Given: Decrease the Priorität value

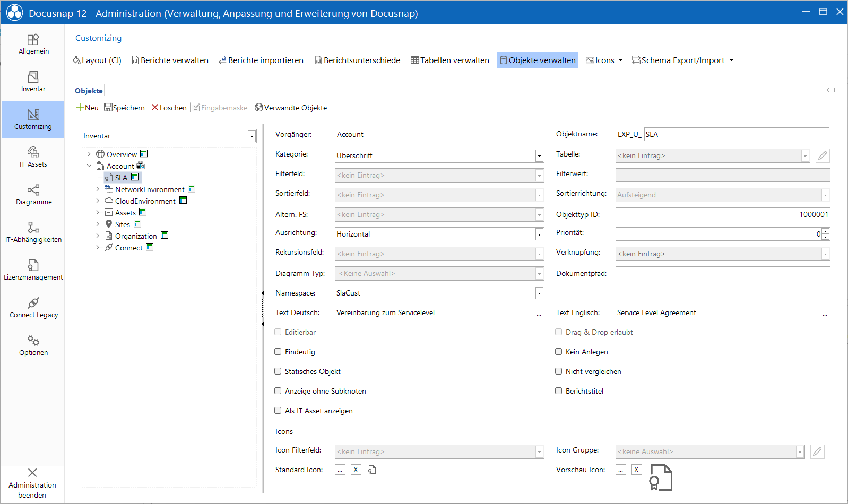Looking at the screenshot, I should click(825, 237).
